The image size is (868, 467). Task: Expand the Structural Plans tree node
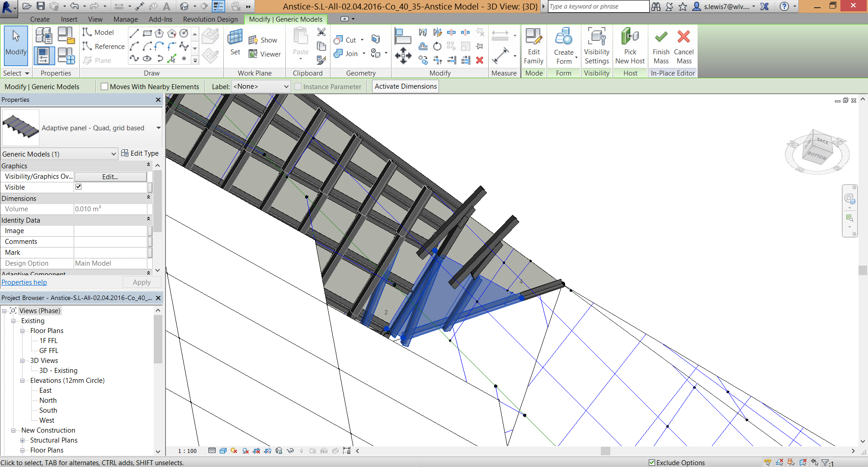[x=23, y=440]
